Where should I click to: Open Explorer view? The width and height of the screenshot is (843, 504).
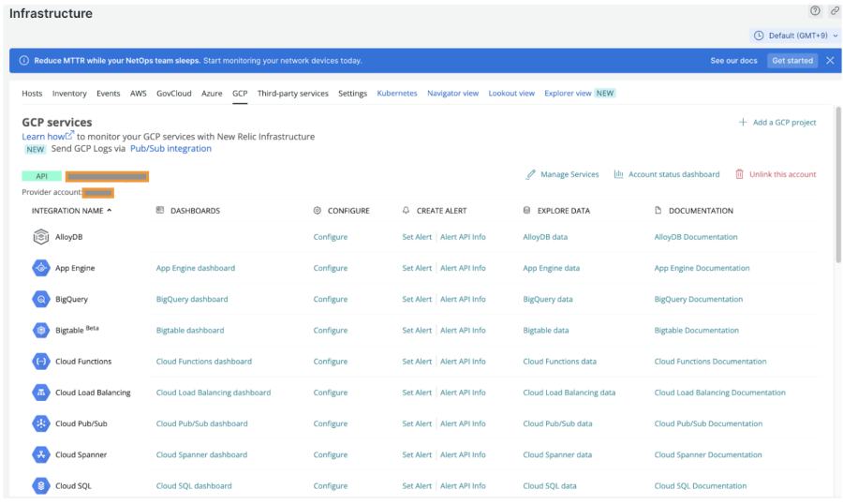point(568,93)
